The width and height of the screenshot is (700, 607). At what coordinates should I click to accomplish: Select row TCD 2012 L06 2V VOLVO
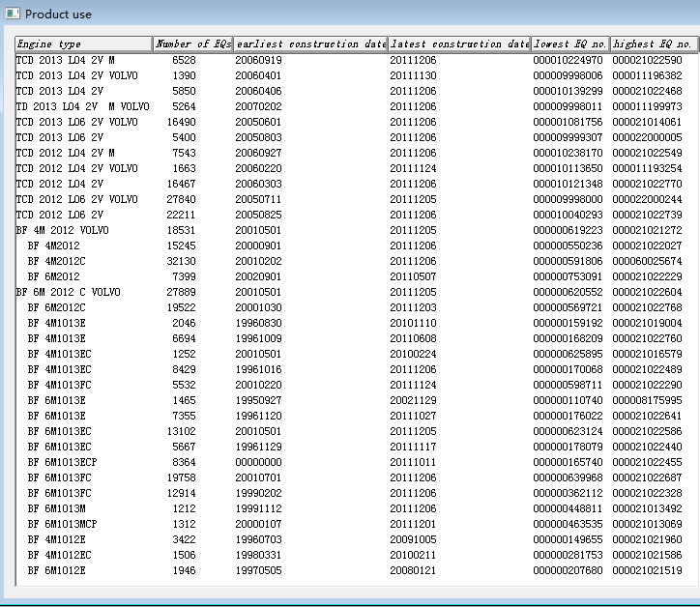click(356, 199)
